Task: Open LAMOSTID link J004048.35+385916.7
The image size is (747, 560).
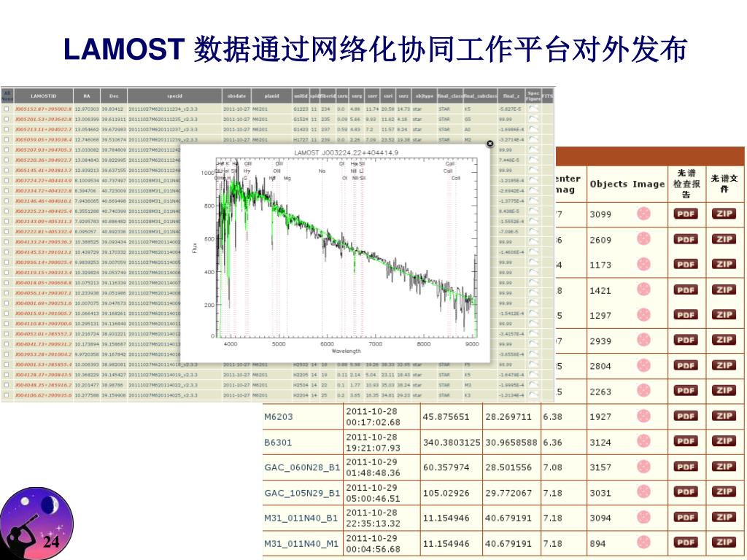Action: (x=43, y=385)
